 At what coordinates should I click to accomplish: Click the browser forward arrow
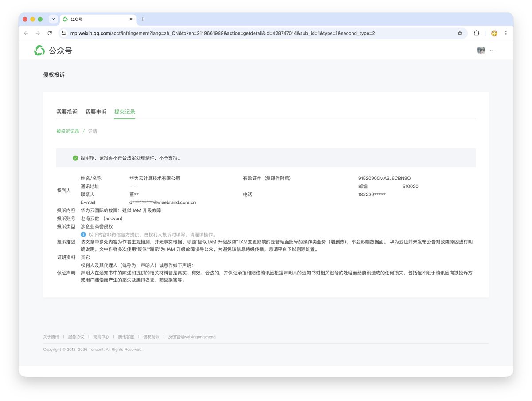pyautogui.click(x=38, y=33)
